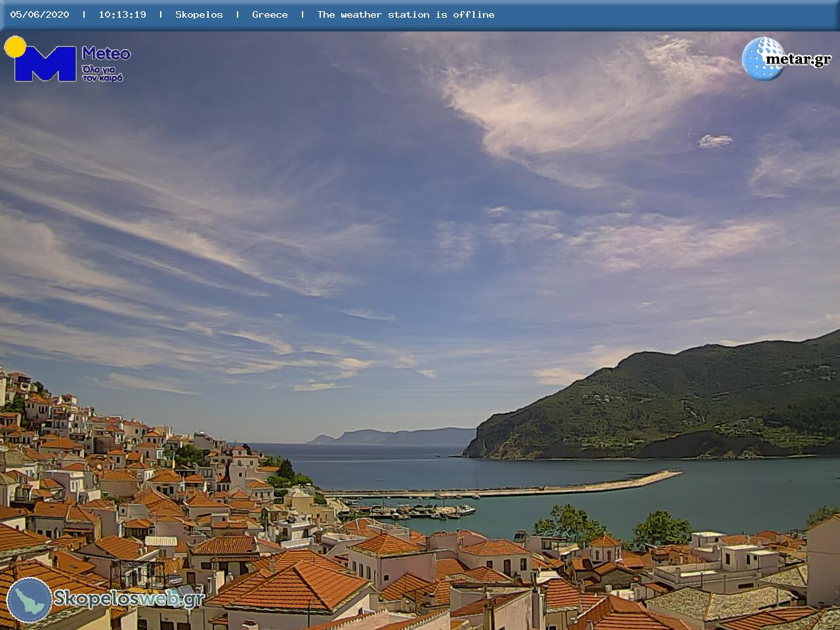
Task: Click the Meteo wordmark text
Action: point(106,54)
